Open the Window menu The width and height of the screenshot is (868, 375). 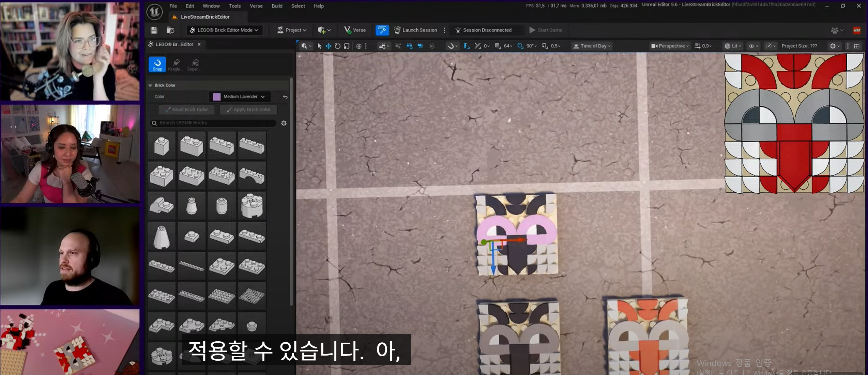pos(211,6)
